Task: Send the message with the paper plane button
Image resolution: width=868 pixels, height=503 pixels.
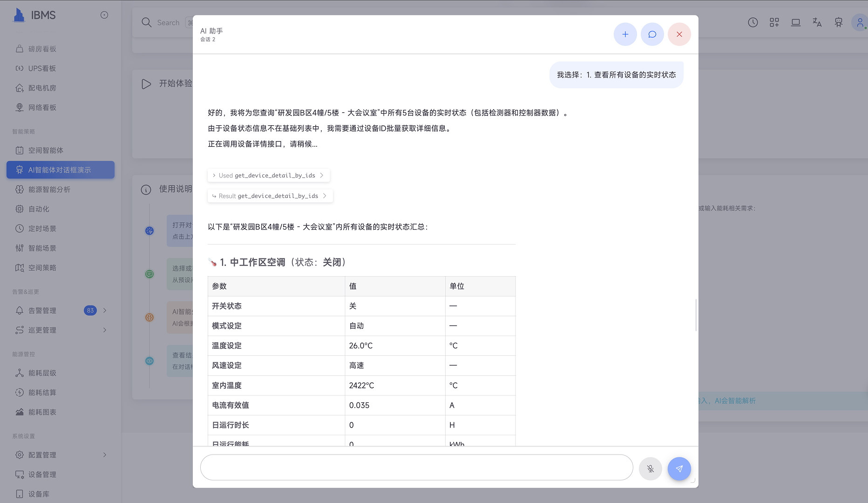Action: (679, 469)
